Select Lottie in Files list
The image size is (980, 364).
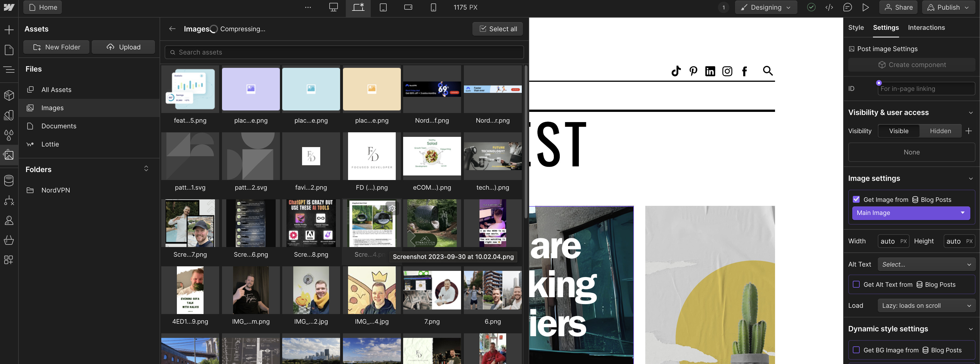point(89,144)
